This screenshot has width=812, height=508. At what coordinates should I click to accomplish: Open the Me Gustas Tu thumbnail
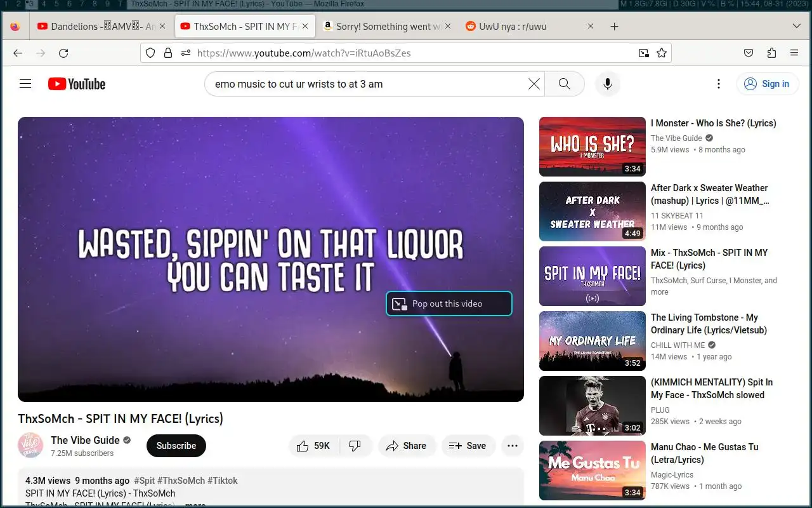click(593, 471)
